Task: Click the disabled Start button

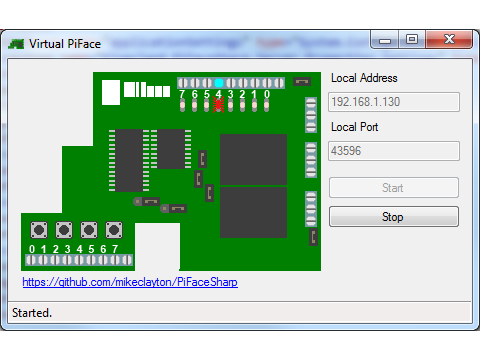Action: click(x=394, y=188)
